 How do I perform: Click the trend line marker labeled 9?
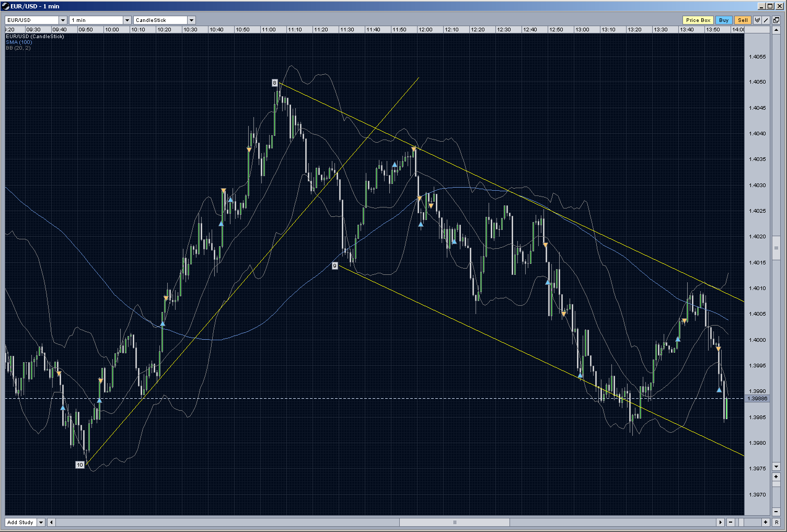coord(335,266)
